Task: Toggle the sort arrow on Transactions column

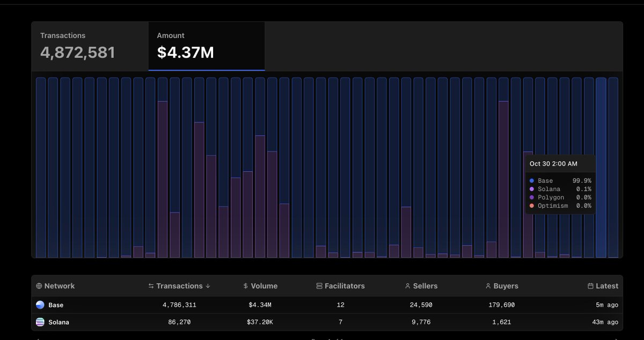Action: point(208,286)
